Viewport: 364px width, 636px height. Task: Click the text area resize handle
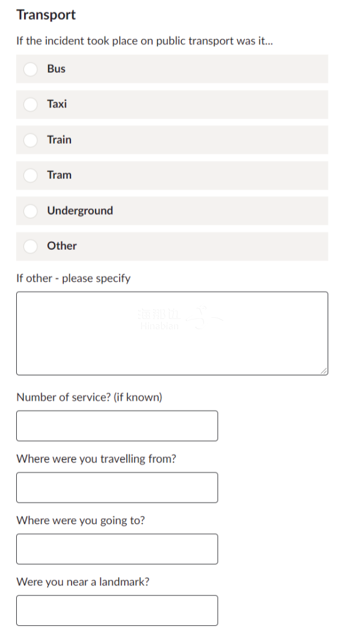(324, 371)
